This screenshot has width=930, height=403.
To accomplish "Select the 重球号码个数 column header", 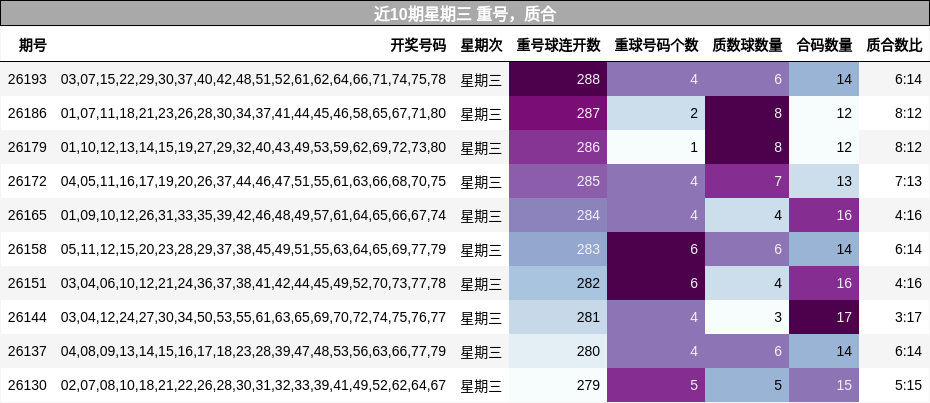I will 656,45.
